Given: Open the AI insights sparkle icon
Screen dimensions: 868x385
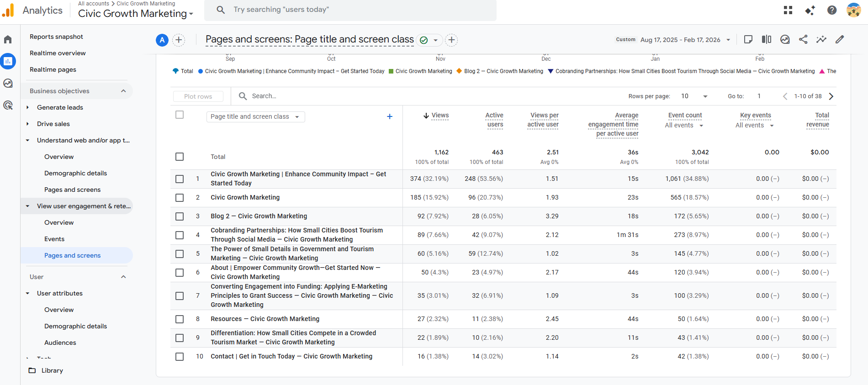Looking at the screenshot, I should pos(810,10).
